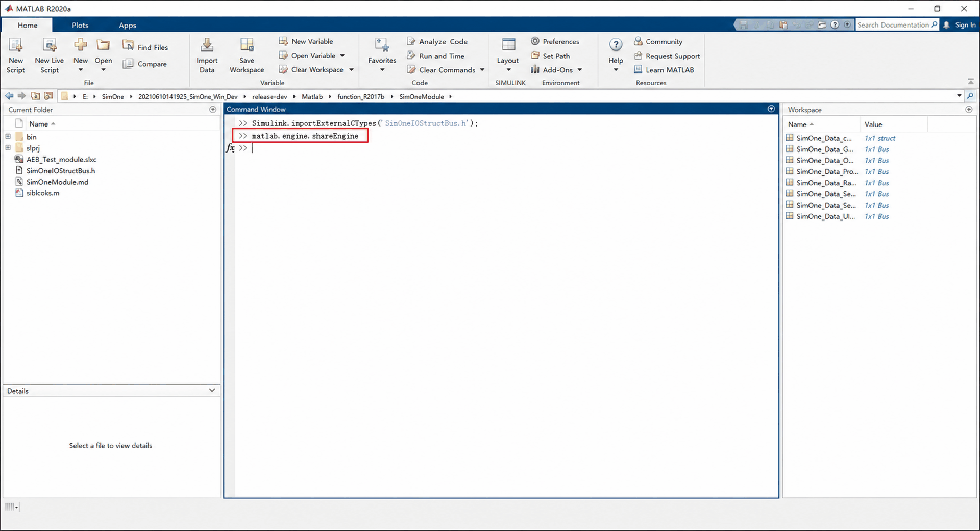Select siblcoks.m file
The image size is (980, 531).
[x=37, y=193]
